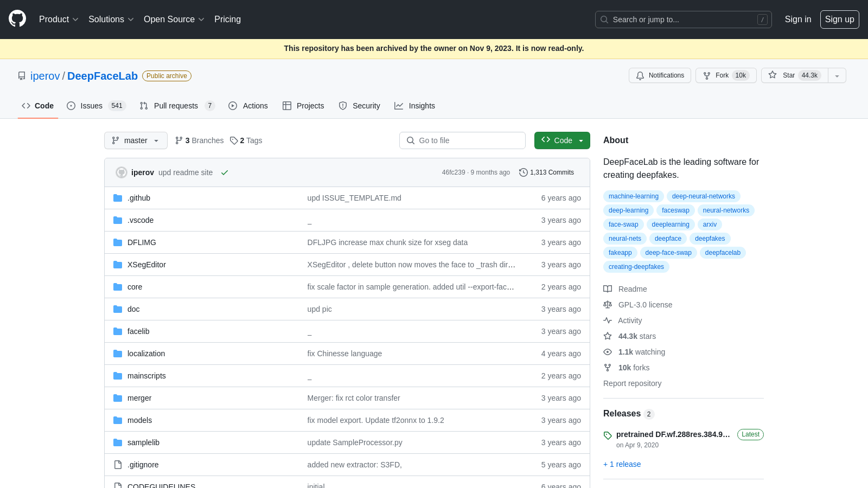Open the mainscripts folder
This screenshot has height=488, width=868.
click(146, 376)
